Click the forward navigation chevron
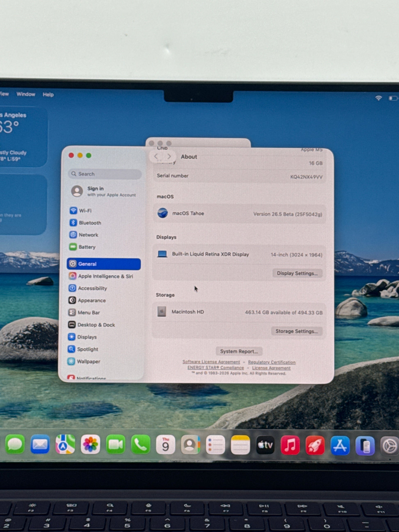The image size is (399, 532). [x=169, y=157]
